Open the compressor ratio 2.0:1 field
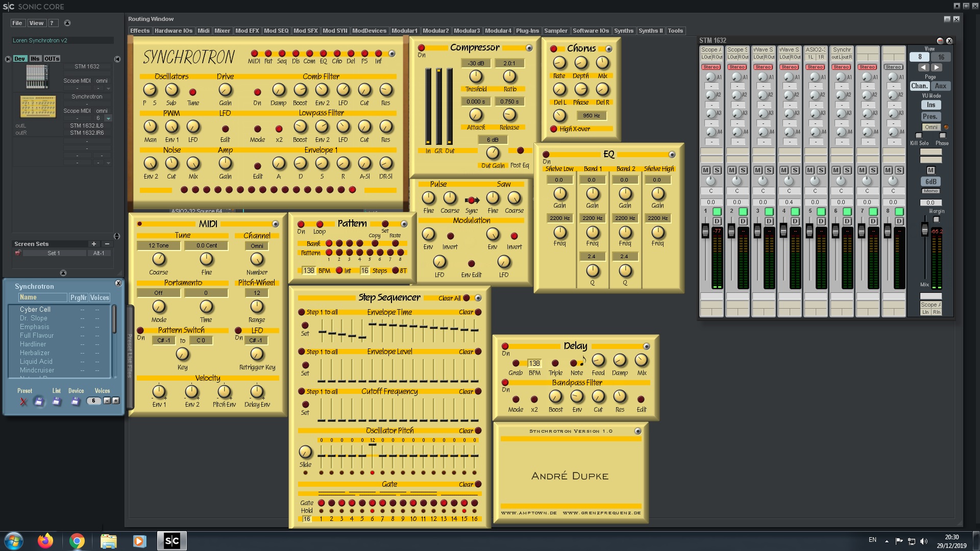 [509, 63]
